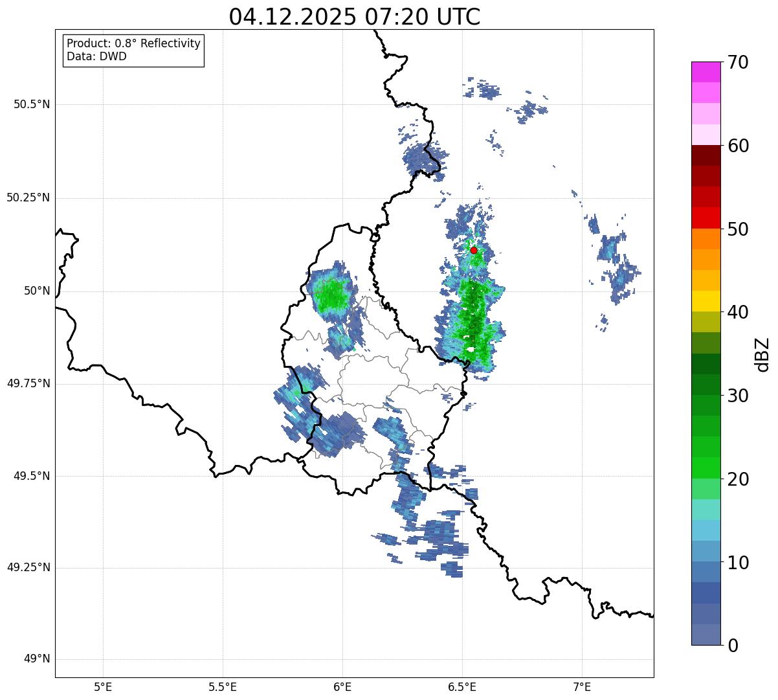778x700 pixels.
Task: Click the '49.5°N' latitude label
Action: pyautogui.click(x=32, y=476)
